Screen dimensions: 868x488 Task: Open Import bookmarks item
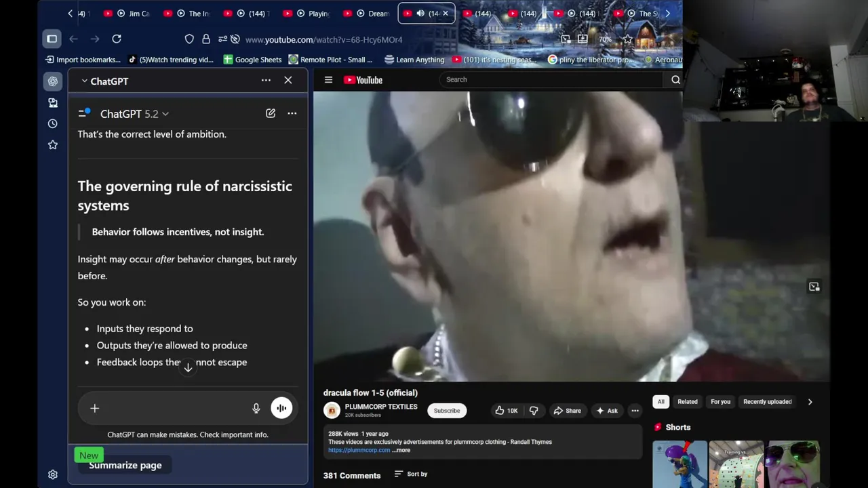pyautogui.click(x=83, y=60)
